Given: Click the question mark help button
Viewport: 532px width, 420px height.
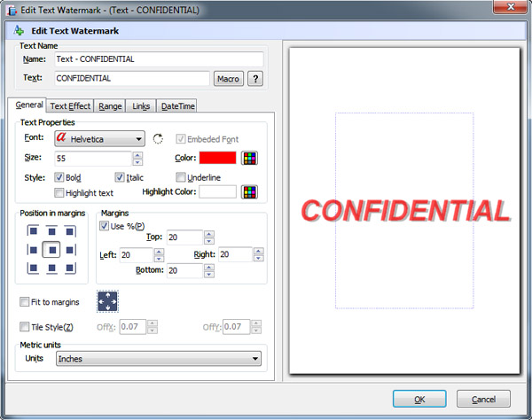Looking at the screenshot, I should [x=255, y=78].
